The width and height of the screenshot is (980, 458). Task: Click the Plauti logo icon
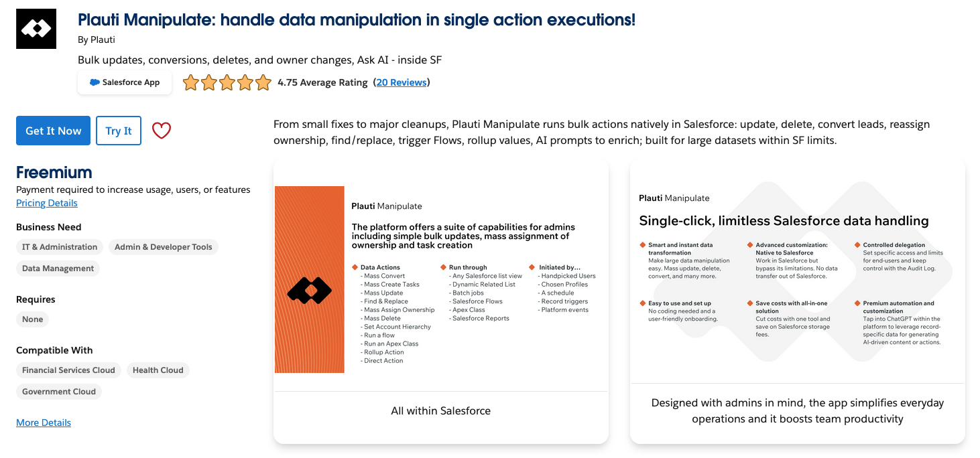36,29
